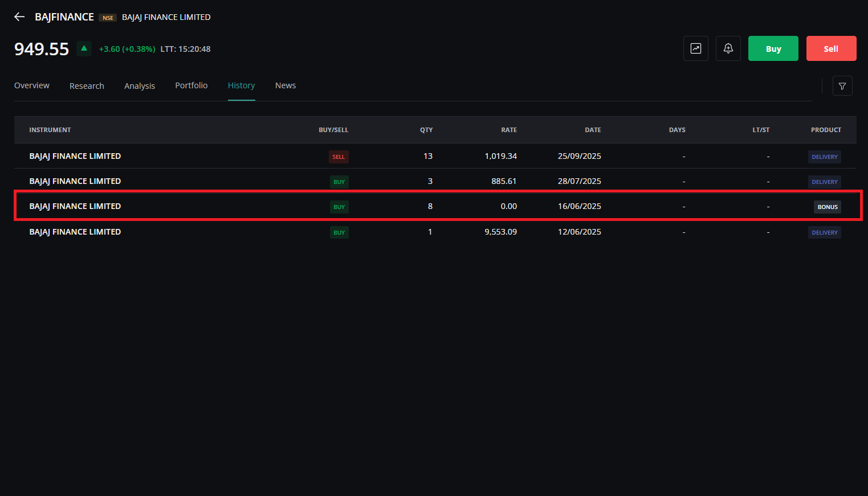The image size is (868, 496).
Task: Click the green price-up triangle indicator
Action: pos(84,48)
